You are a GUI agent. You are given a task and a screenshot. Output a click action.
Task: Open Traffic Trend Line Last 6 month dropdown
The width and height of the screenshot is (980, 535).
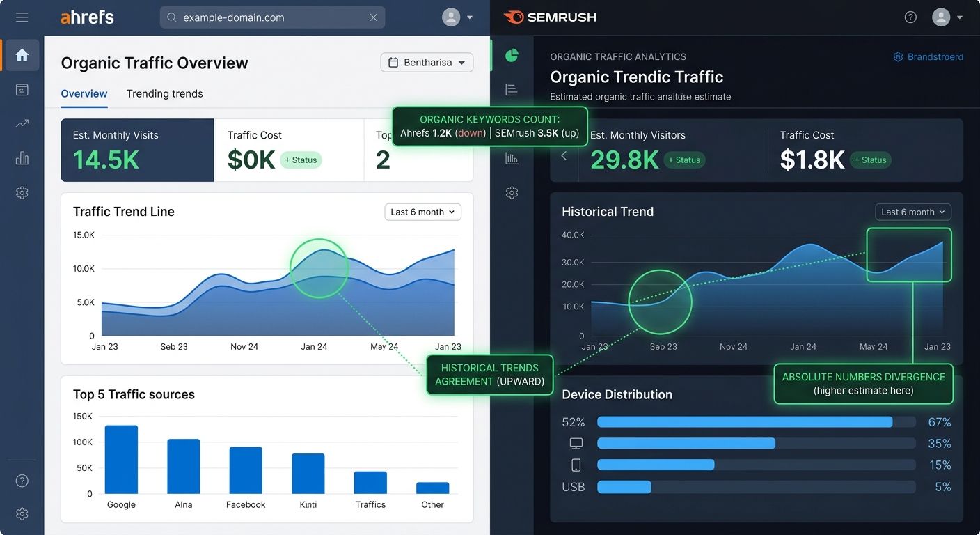tap(423, 212)
